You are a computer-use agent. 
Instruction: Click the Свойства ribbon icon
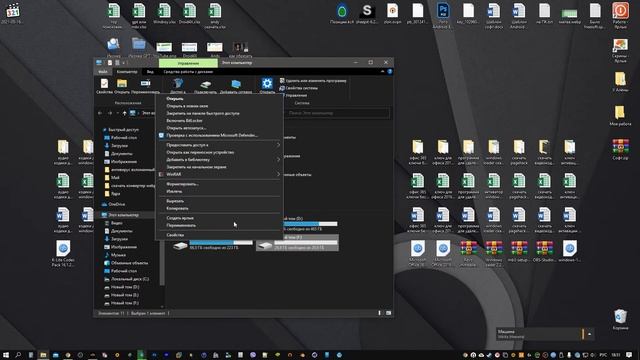tap(104, 86)
